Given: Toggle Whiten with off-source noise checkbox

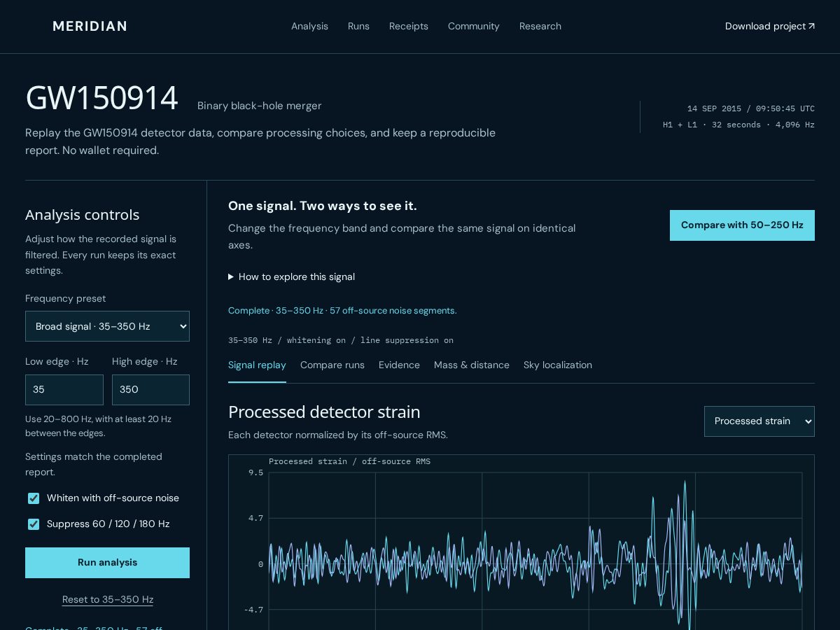Looking at the screenshot, I should coord(34,498).
